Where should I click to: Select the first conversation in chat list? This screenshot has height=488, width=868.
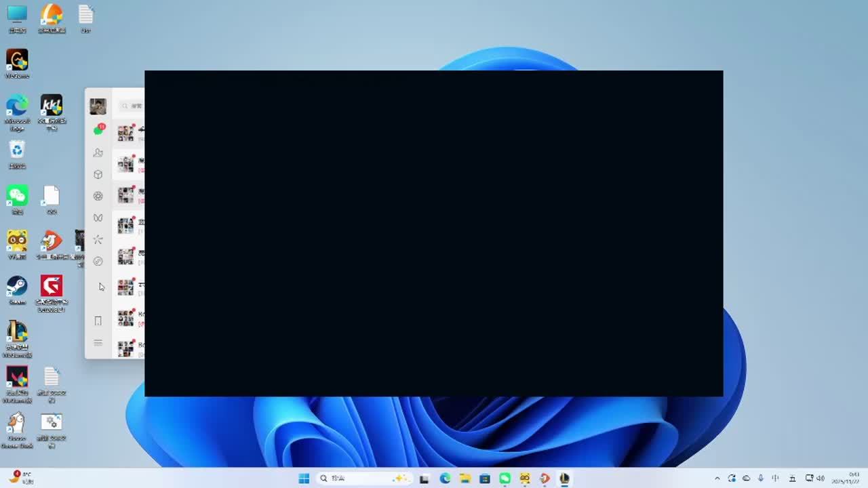coord(130,133)
